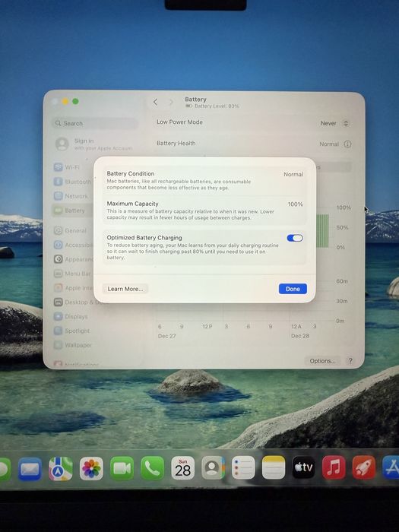This screenshot has height=532, width=399.
Task: Open App Store from the Dock
Action: pos(391,467)
